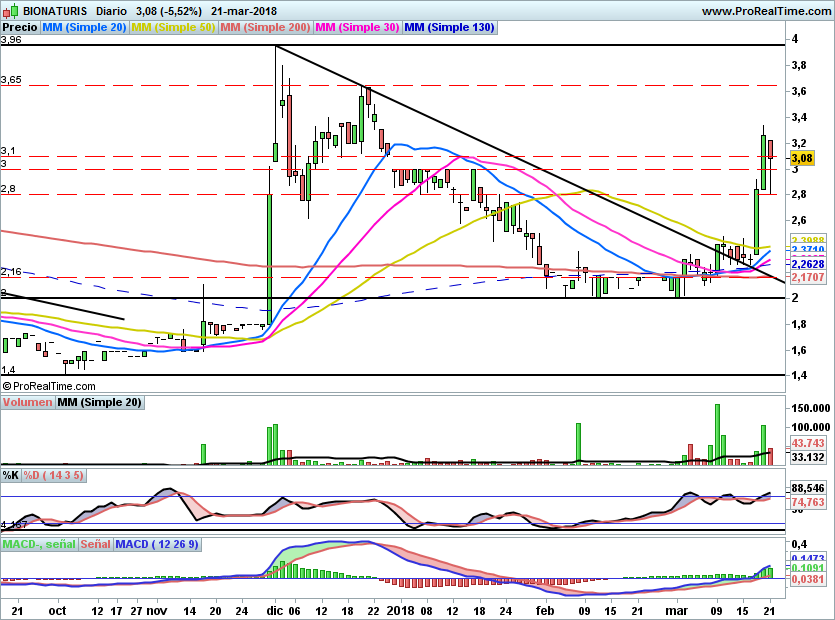Click the oct month marker on time axis
Screen dimensions: 835x620
coord(57,611)
